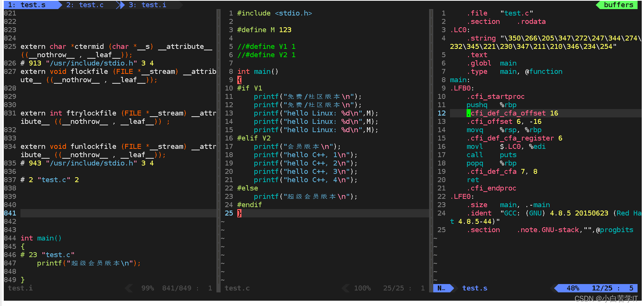Click the 841/849 line counter

pyautogui.click(x=177, y=288)
